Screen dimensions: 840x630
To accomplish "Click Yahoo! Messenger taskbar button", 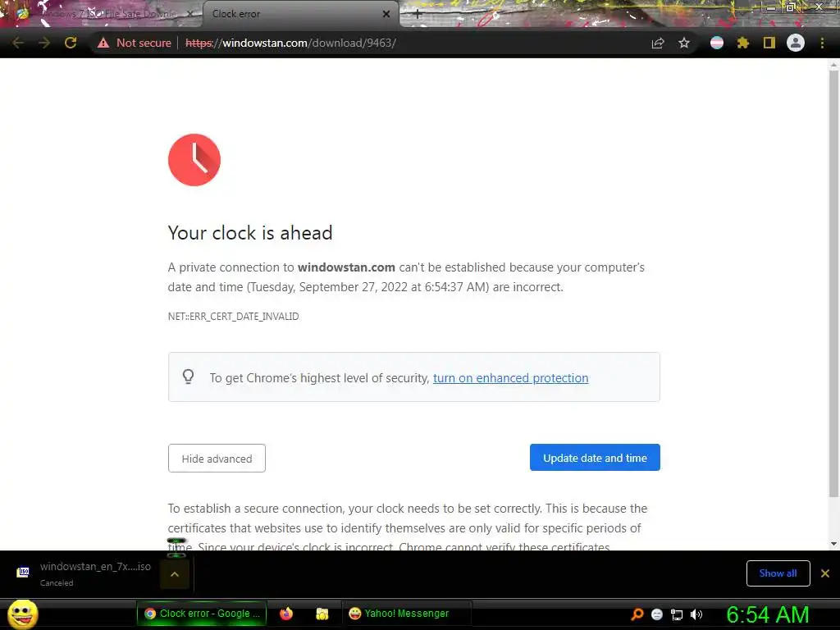I will pos(406,614).
